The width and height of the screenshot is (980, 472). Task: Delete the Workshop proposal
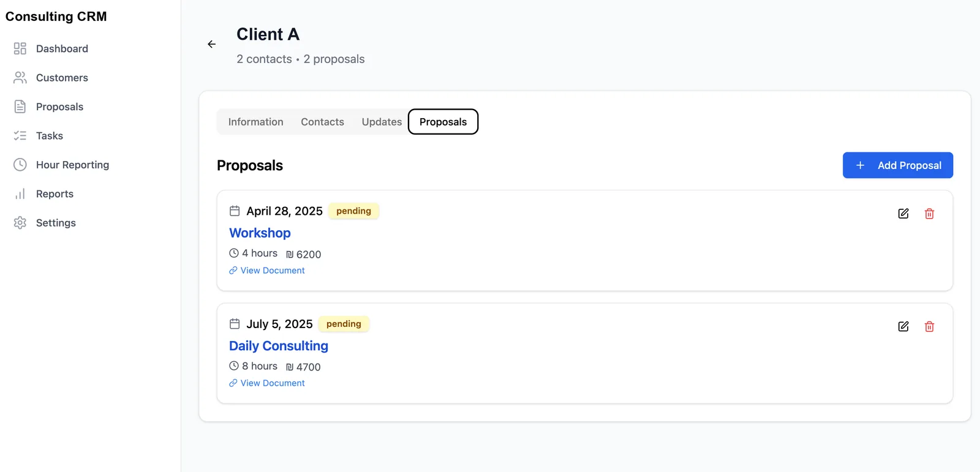[929, 214]
